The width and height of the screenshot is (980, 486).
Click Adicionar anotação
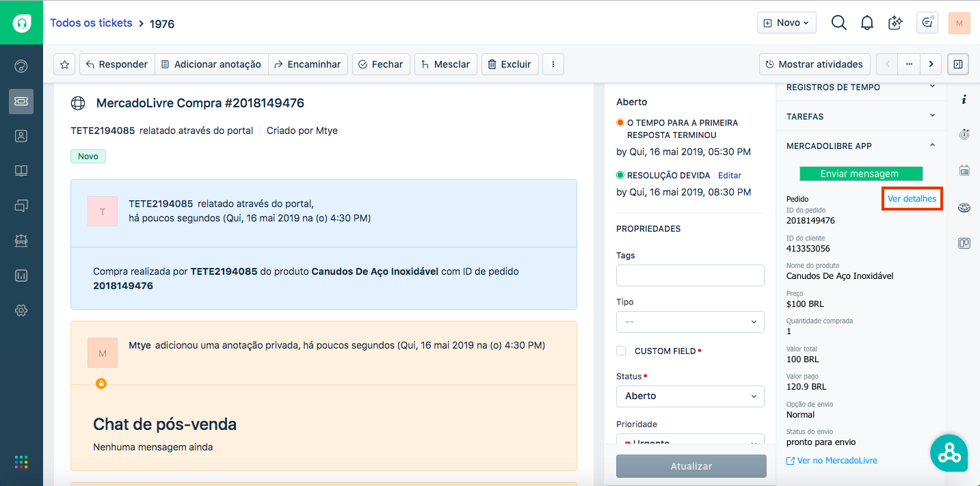211,64
